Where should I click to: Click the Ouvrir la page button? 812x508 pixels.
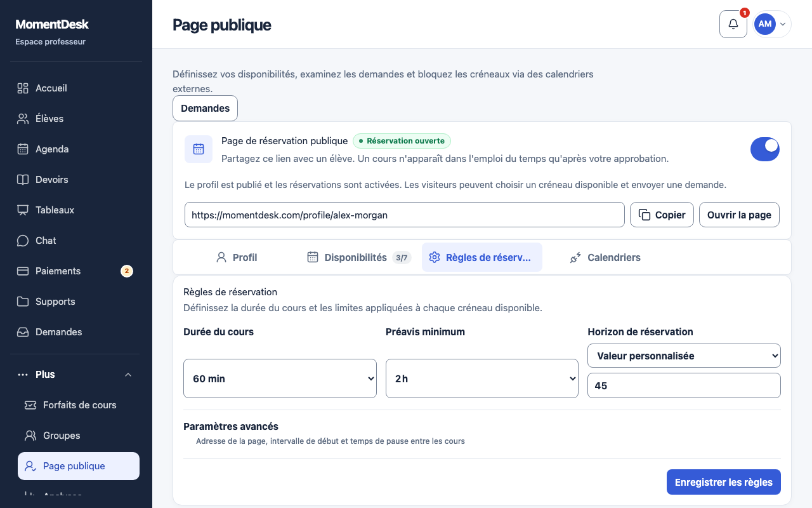[739, 215]
